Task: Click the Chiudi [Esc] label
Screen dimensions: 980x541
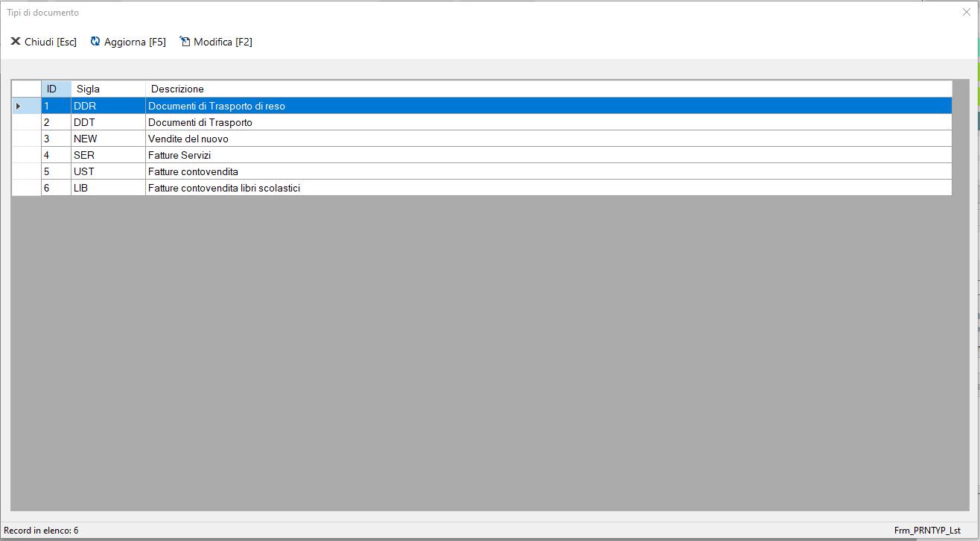Action: (51, 42)
